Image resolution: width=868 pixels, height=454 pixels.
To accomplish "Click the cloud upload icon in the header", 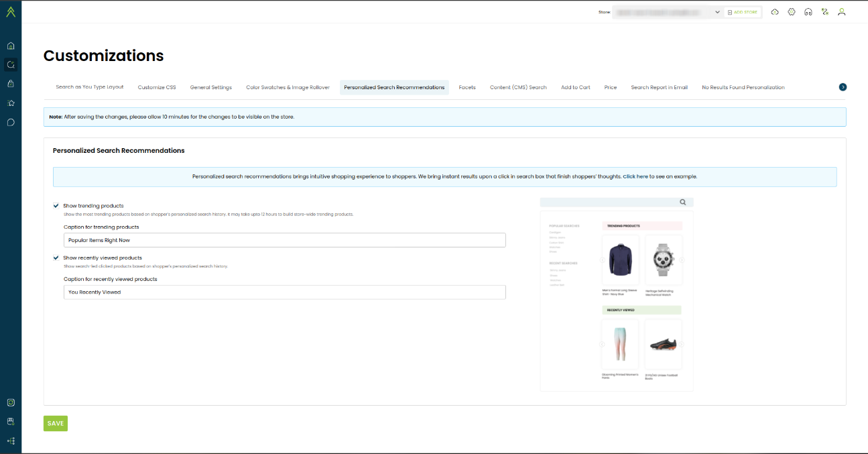I will tap(775, 12).
